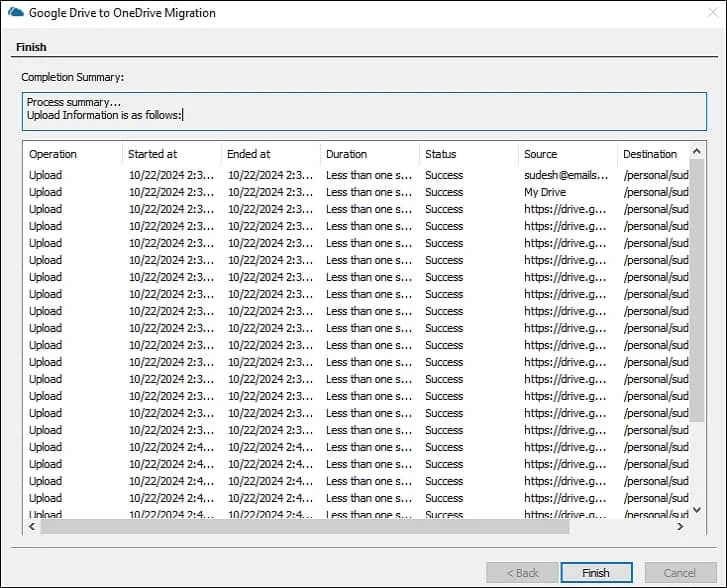The image size is (727, 588).
Task: Select Started at cell in sudesh@emails row
Action: [171, 175]
